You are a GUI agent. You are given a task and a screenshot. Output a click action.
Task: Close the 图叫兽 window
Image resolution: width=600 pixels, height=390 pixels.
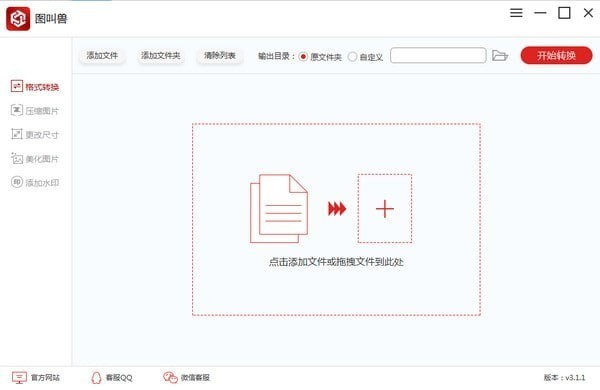point(588,13)
